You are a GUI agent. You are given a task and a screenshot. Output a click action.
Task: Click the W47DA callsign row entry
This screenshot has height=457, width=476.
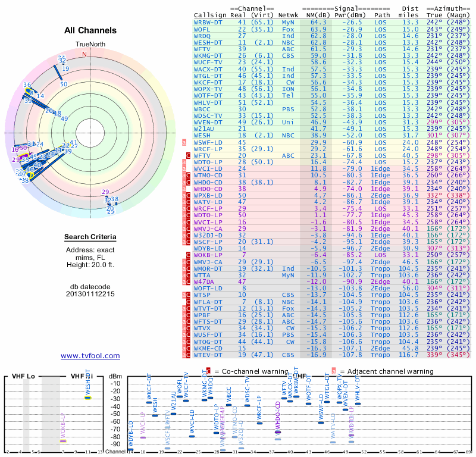(204, 281)
